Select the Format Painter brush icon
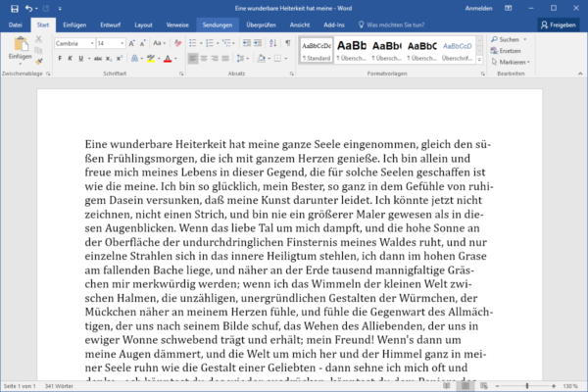Viewport: 588px width, 392px height. point(39,62)
